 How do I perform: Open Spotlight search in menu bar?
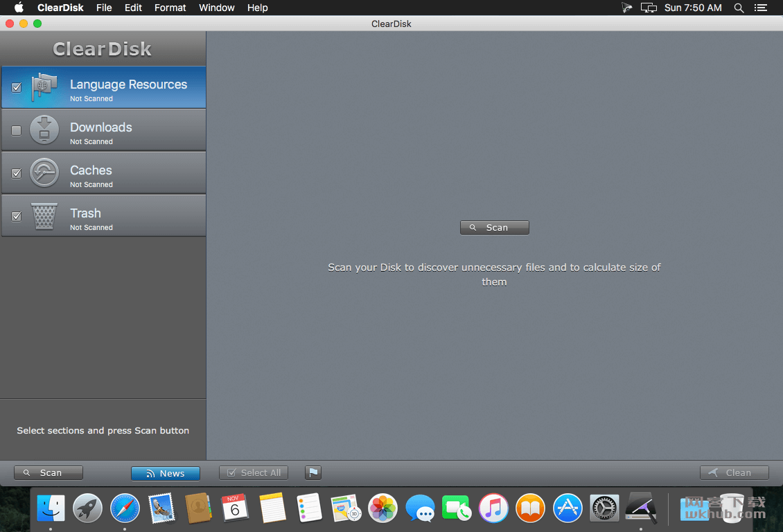coord(739,8)
